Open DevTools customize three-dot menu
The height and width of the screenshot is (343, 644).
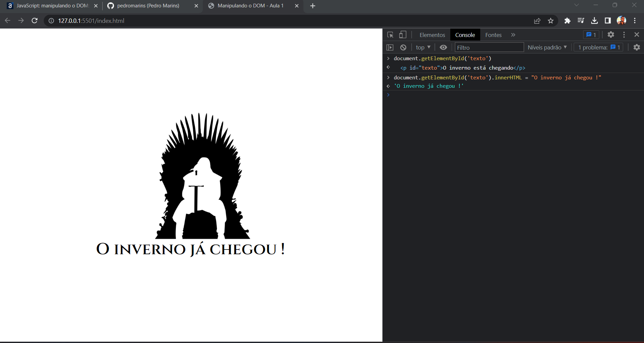[624, 35]
